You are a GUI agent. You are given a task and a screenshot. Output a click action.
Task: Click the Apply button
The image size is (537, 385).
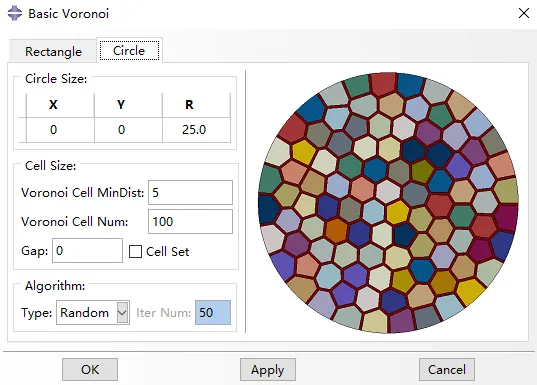267,370
